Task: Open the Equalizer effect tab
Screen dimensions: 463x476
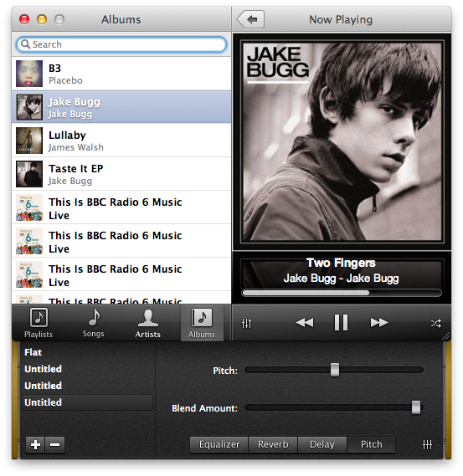Action: coord(219,444)
